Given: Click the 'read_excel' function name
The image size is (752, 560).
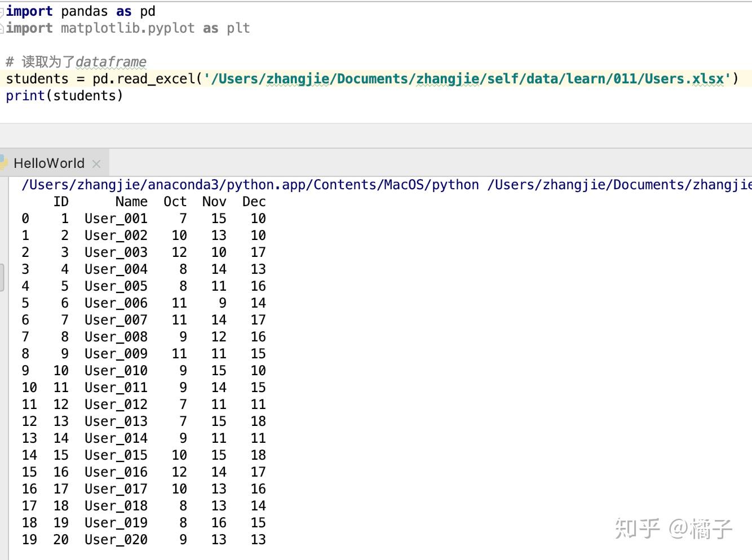Looking at the screenshot, I should pos(156,79).
